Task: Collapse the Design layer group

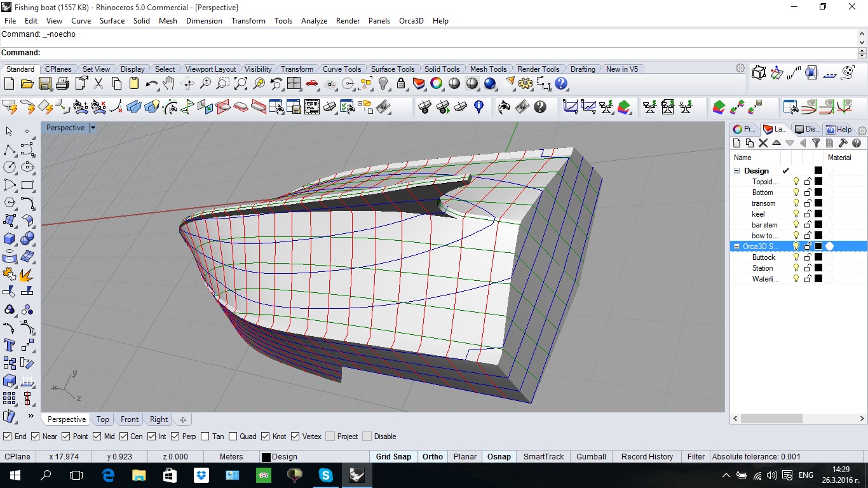Action: [737, 171]
